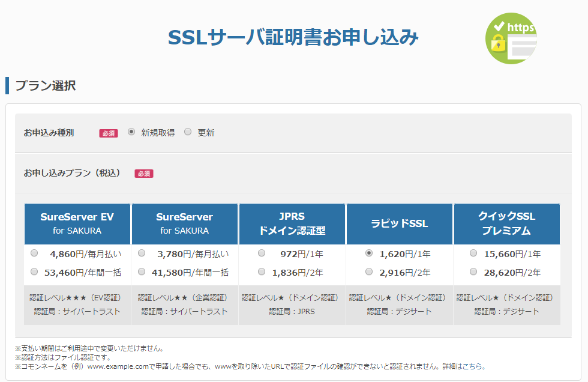Click 認証局:デジサート under クイックSSL

(x=506, y=312)
